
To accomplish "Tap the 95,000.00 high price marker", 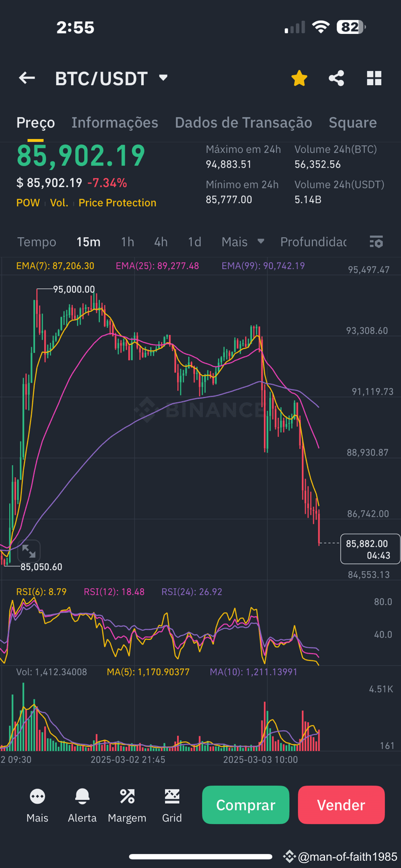I will pyautogui.click(x=74, y=289).
